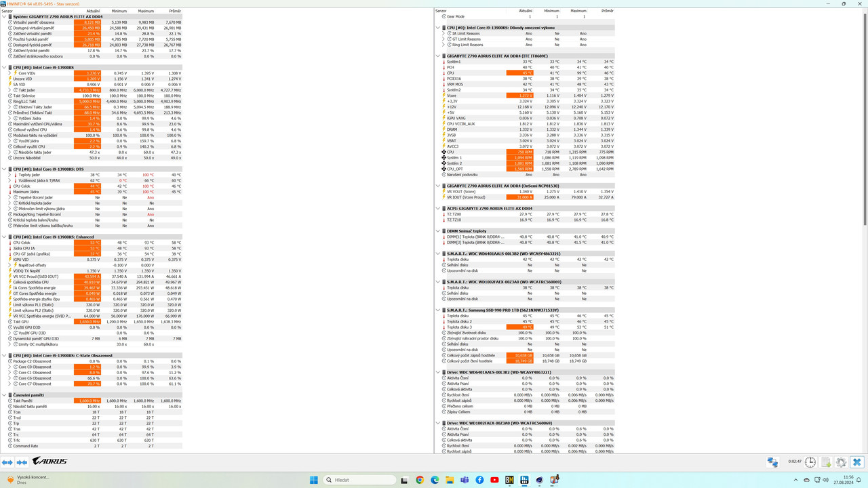Click the Hledat taskbar search box

[360, 480]
